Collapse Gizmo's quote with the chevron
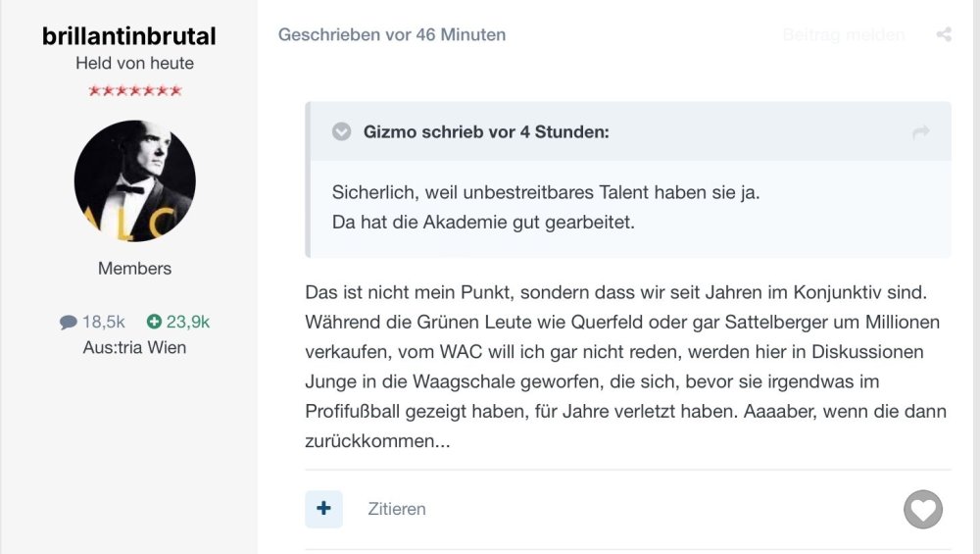980x554 pixels. point(341,131)
